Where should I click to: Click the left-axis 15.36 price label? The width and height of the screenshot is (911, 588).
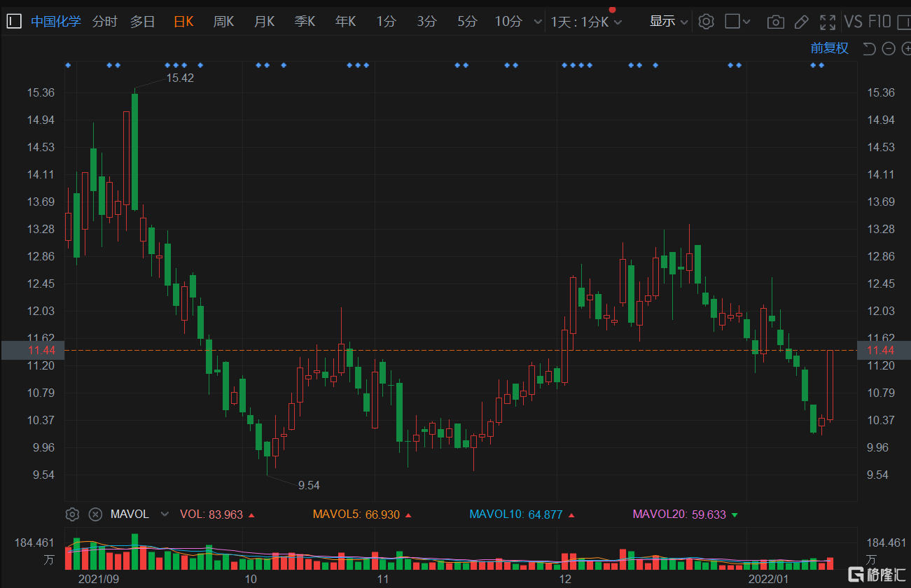point(41,93)
